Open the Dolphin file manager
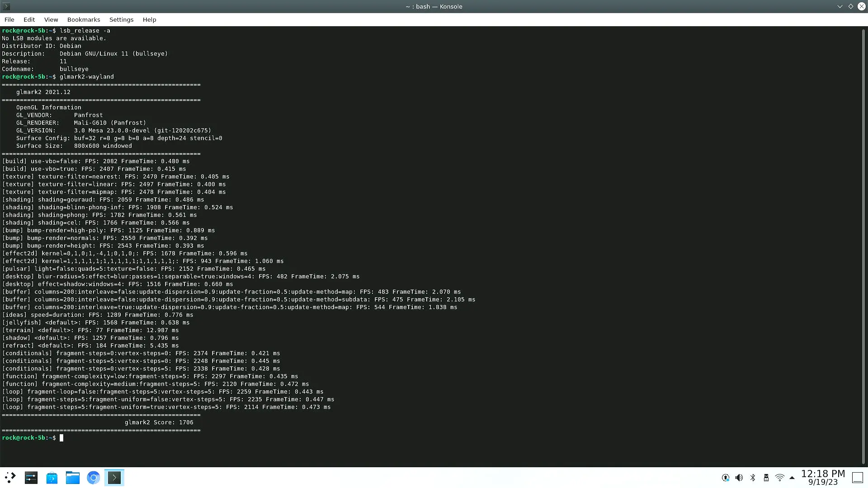 [x=73, y=478]
